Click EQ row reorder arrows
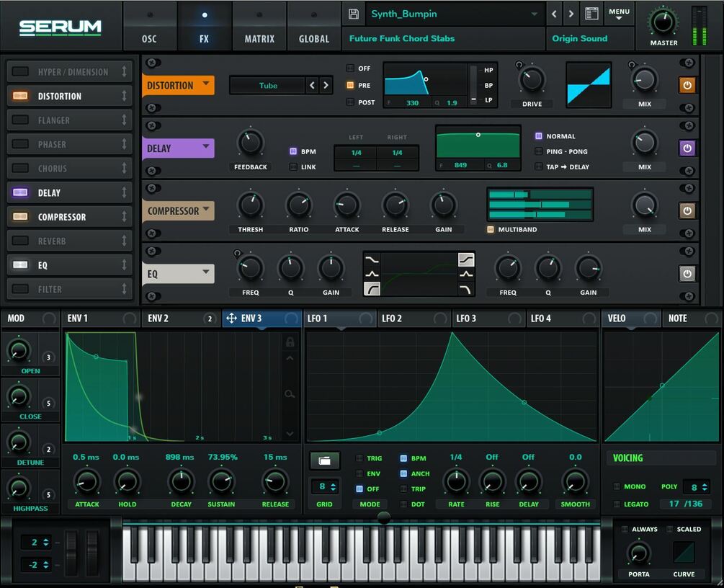The width and height of the screenshot is (724, 588). click(124, 264)
